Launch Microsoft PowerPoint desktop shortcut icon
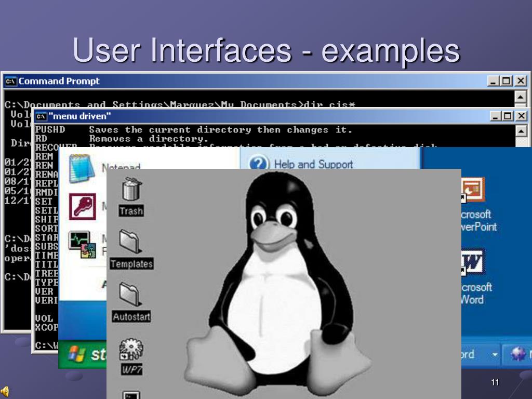Screen dimensions: 532x399 click(x=472, y=190)
